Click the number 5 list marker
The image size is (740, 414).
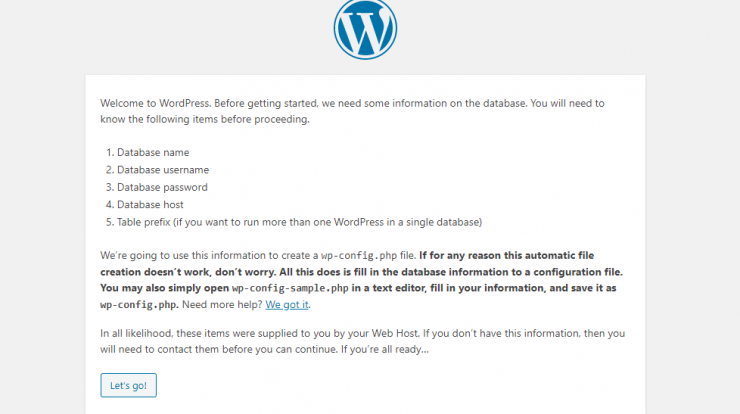110,222
